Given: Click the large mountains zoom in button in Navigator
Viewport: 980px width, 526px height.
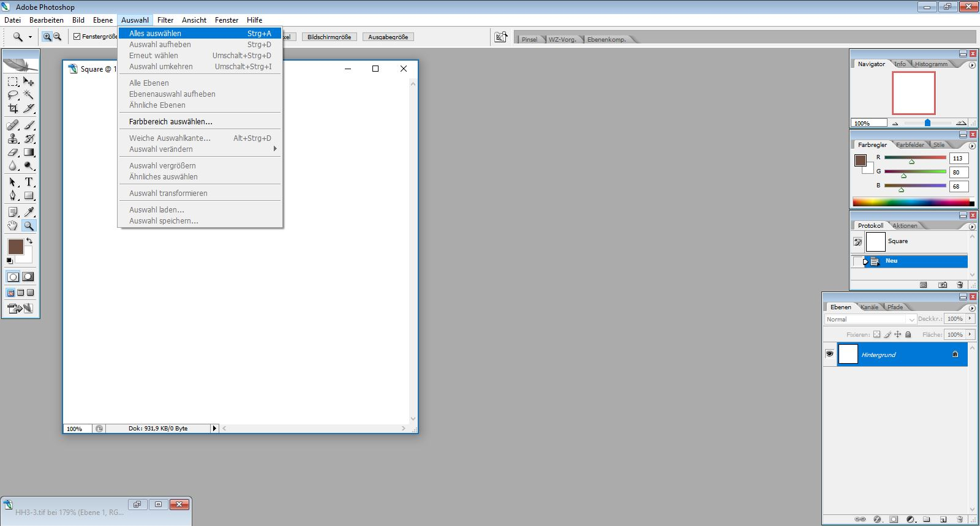Looking at the screenshot, I should tap(961, 123).
